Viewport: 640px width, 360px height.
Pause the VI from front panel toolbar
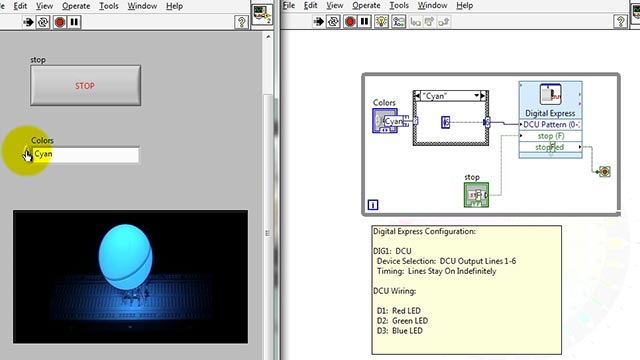click(x=74, y=22)
